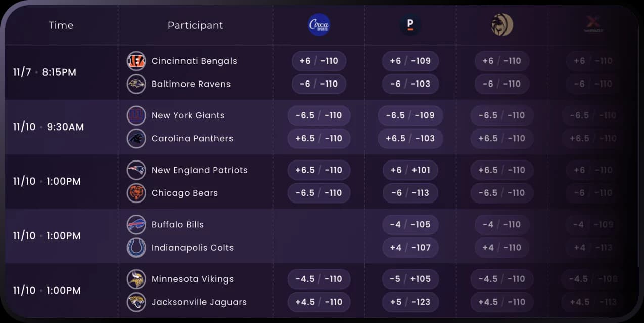Click the Pinnacle sportsbook logo
Viewport: 644px width, 323px height.
[410, 25]
